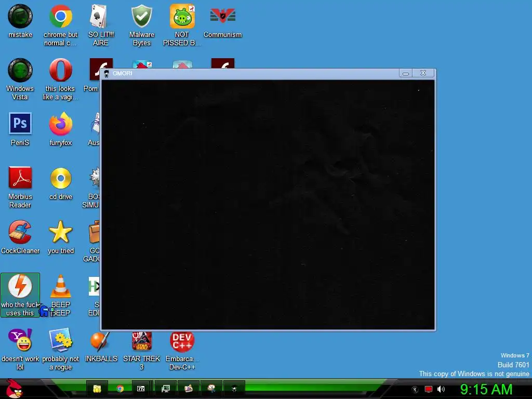Open the Malware Bytes shield icon
This screenshot has width=532, height=399.
pyautogui.click(x=141, y=25)
